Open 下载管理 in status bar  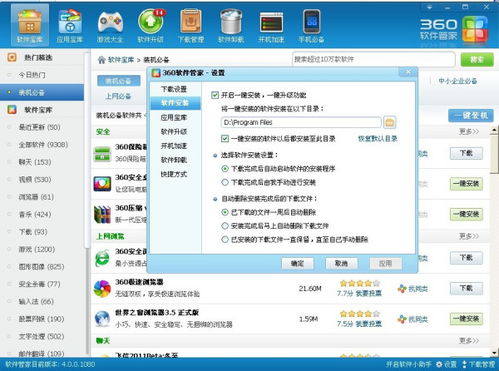479,364
